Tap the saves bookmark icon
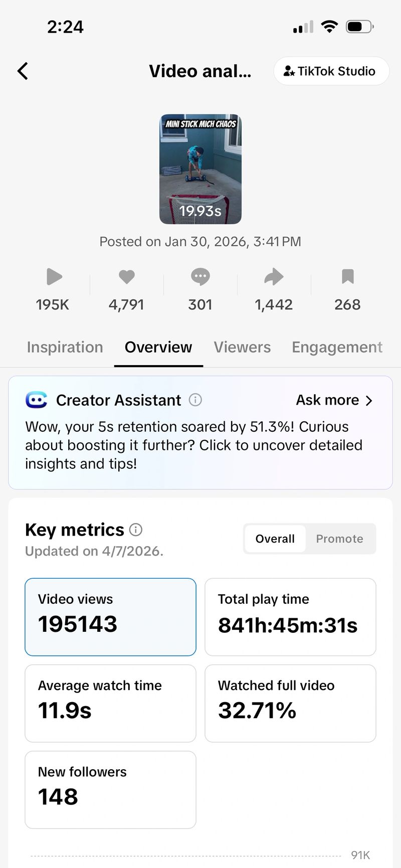This screenshot has width=401, height=868. [347, 277]
